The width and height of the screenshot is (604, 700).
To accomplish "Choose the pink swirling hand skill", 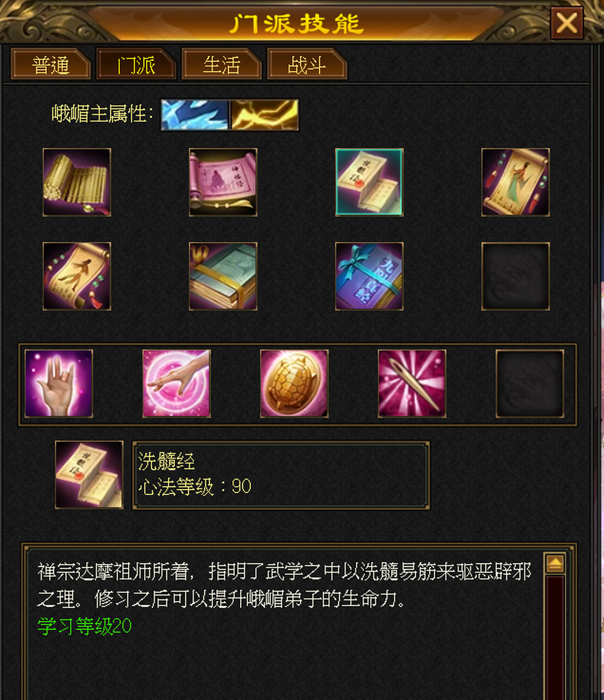I will click(x=176, y=384).
